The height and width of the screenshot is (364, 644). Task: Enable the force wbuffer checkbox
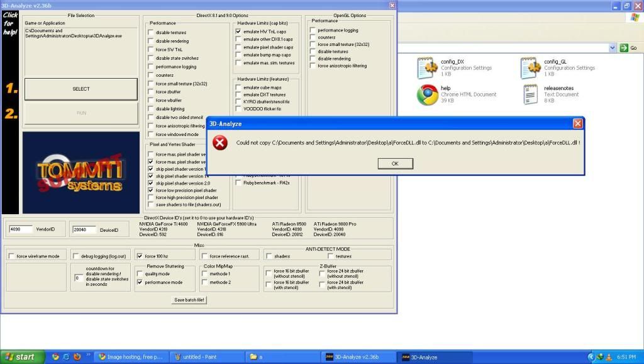tap(151, 100)
